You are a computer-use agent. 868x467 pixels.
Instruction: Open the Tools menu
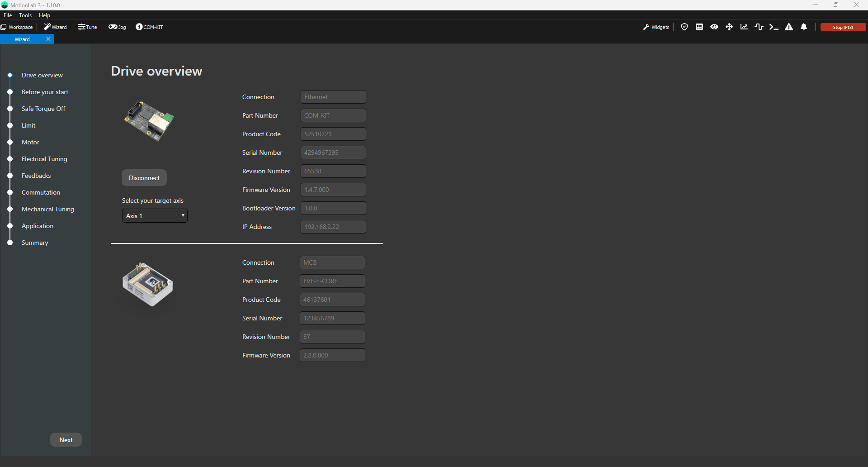pos(25,15)
